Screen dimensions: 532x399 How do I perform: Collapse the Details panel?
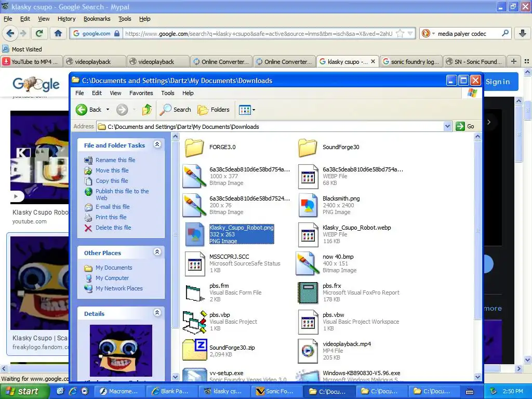click(157, 313)
